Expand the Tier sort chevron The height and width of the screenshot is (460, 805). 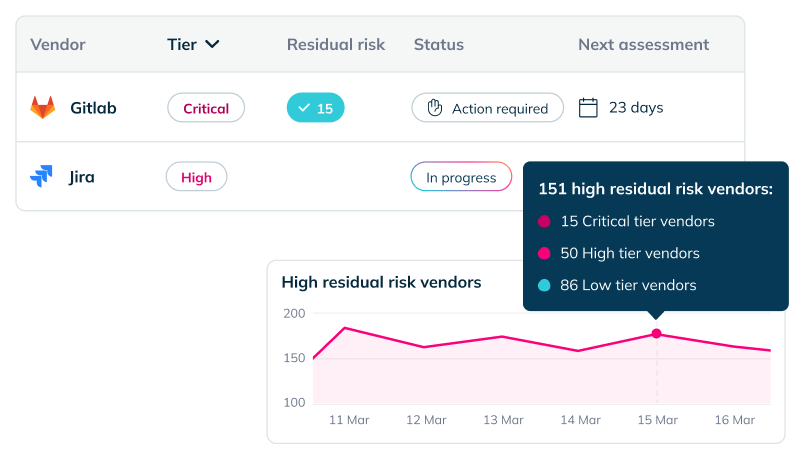click(212, 44)
